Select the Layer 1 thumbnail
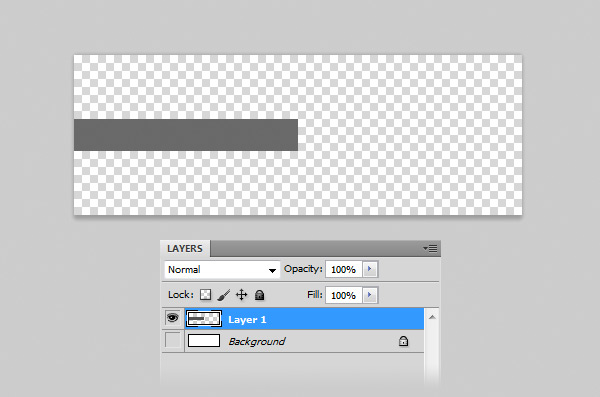 [204, 319]
